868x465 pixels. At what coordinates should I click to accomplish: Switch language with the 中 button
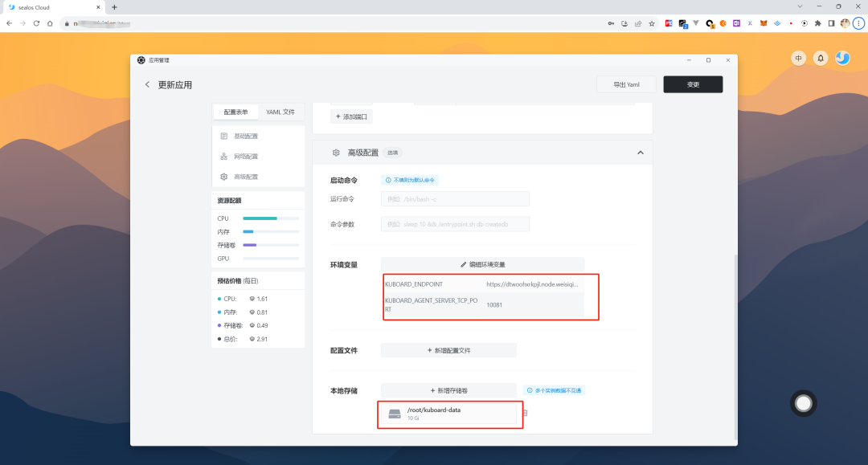798,58
